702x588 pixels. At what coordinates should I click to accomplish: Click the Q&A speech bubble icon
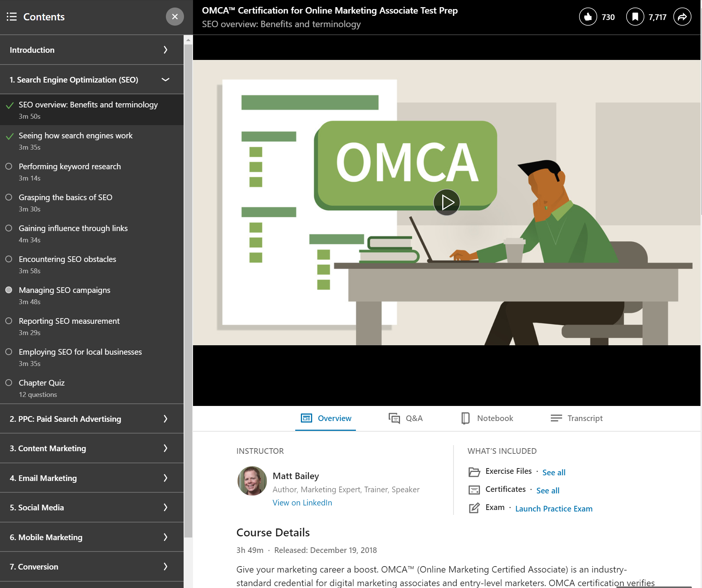pos(394,418)
